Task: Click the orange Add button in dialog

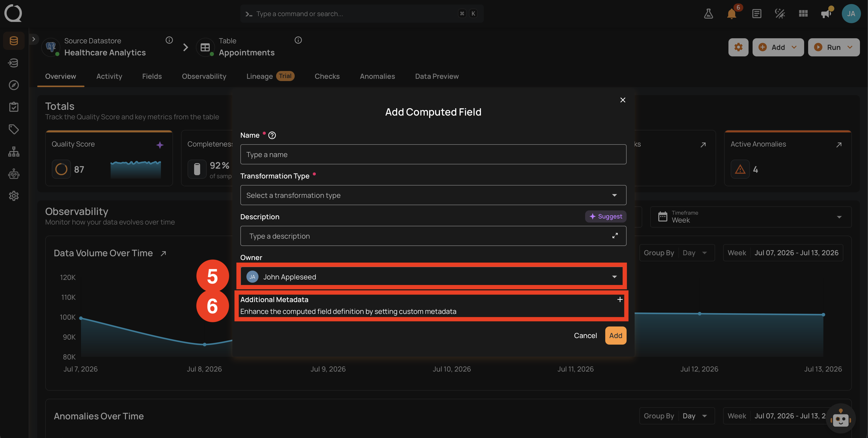Action: pyautogui.click(x=616, y=335)
